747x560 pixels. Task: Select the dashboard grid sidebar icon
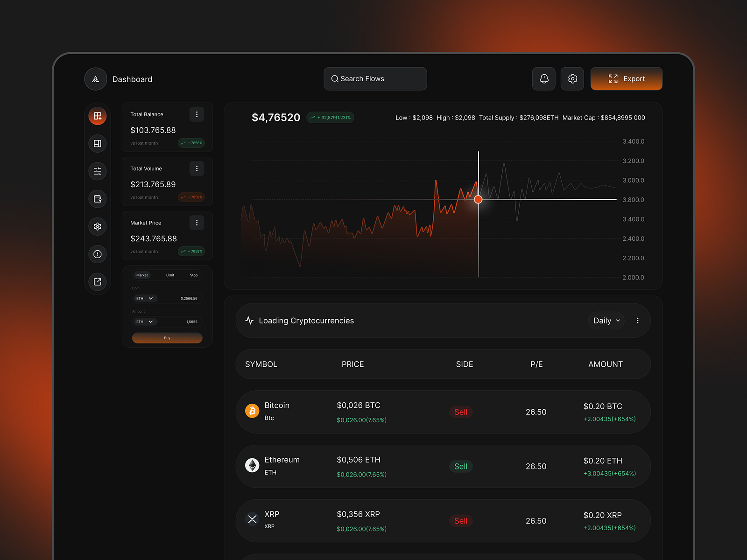point(98,116)
